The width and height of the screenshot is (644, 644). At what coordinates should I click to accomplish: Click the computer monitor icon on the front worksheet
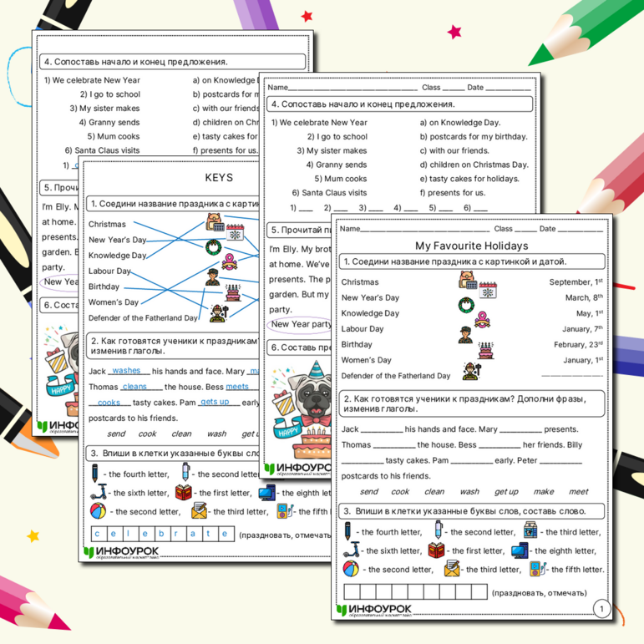click(x=520, y=550)
